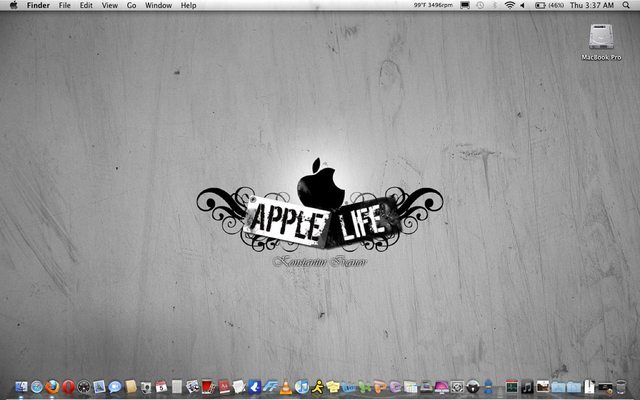Open the Time Machine menu bar icon
This screenshot has width=640, height=400.
(480, 5)
